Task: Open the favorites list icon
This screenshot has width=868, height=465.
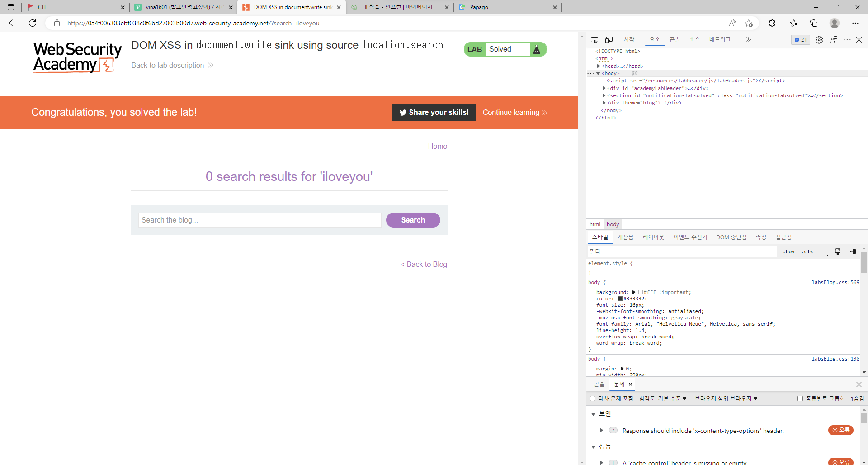Action: [x=794, y=23]
